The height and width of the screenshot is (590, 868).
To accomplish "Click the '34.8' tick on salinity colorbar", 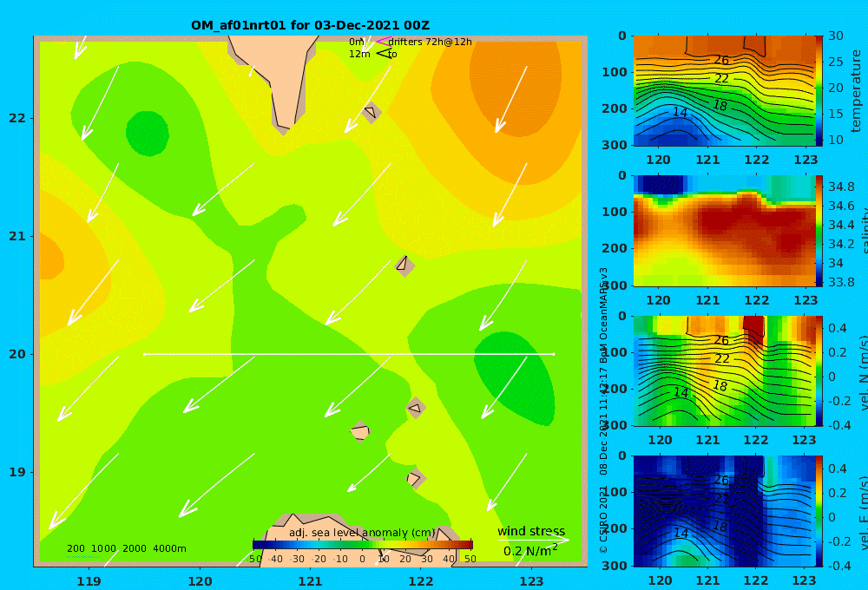I will pos(841,186).
